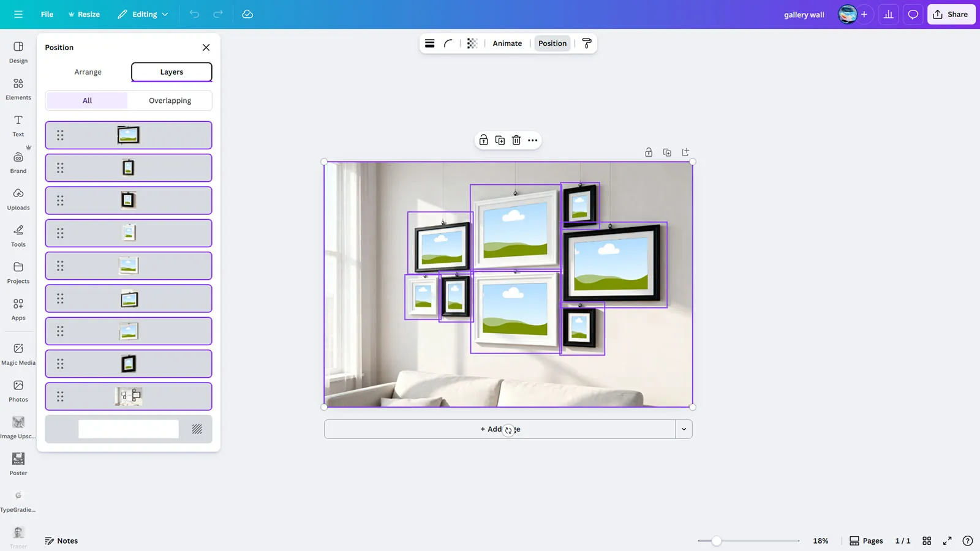Image resolution: width=980 pixels, height=551 pixels.
Task: Click the corner rounding icon
Action: pos(448,43)
